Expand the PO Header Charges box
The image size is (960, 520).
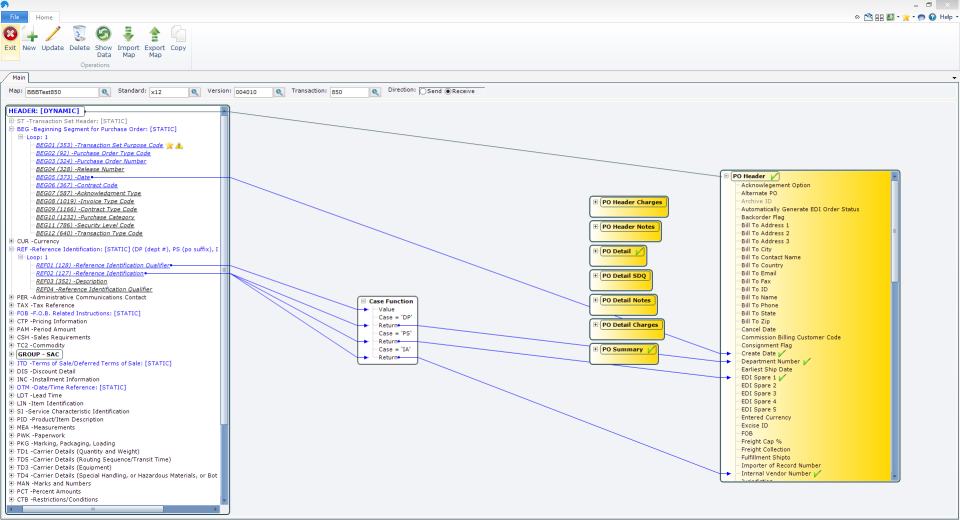click(596, 202)
